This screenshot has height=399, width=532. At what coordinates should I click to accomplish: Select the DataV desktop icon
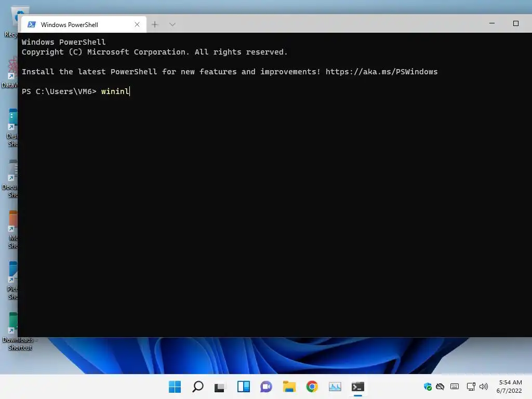(x=9, y=73)
